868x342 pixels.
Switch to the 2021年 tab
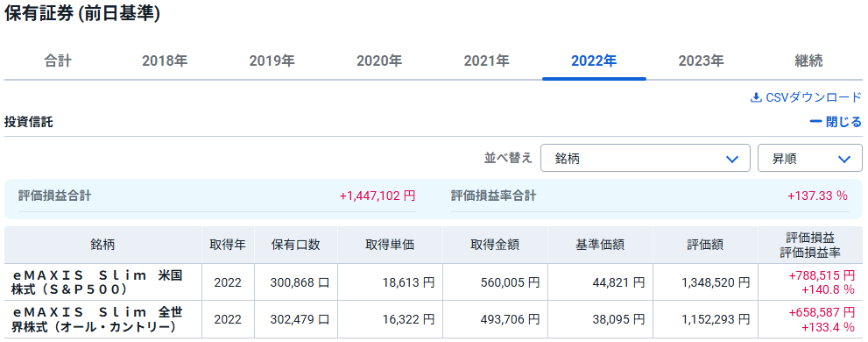487,61
